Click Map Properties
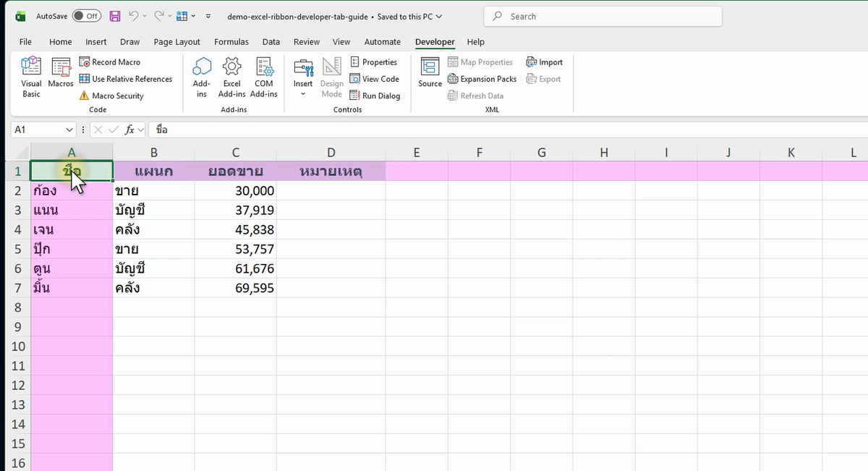The height and width of the screenshot is (471, 868). click(x=480, y=62)
